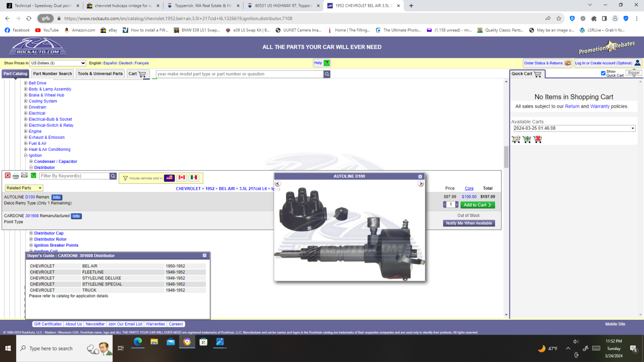Bookmark this page with the star icon
The height and width of the screenshot is (362, 644).
tap(559, 19)
